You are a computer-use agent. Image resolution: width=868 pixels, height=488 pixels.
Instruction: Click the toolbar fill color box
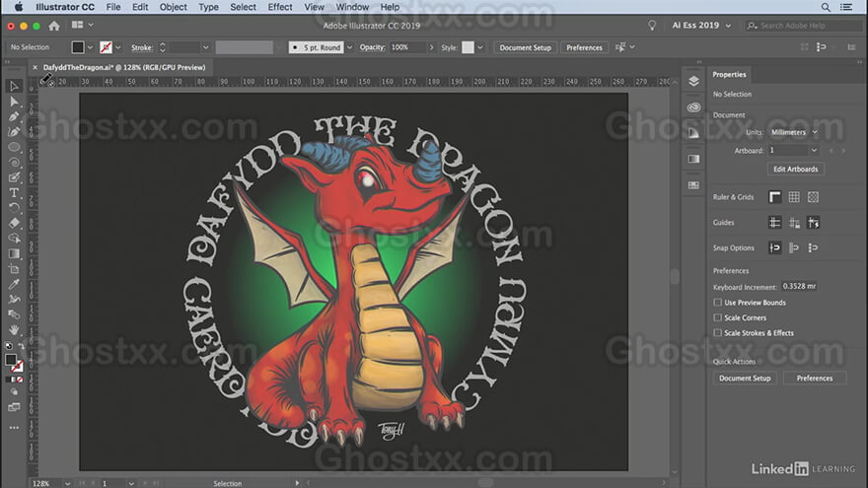11,360
